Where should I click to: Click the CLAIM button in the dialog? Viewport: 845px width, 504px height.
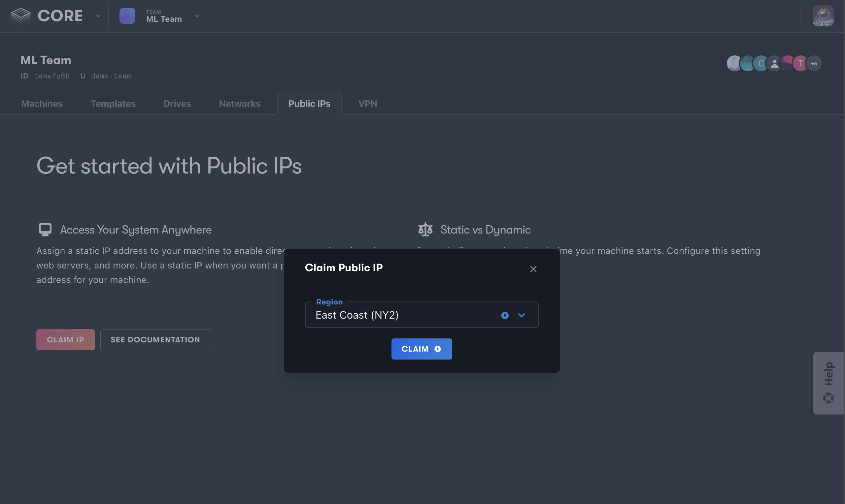[x=421, y=349]
